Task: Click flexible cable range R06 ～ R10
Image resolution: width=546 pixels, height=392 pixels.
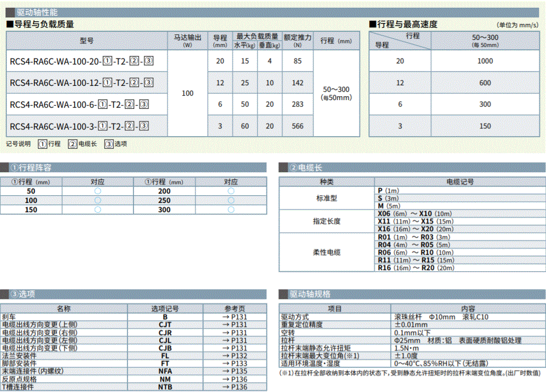Action: pyautogui.click(x=416, y=253)
